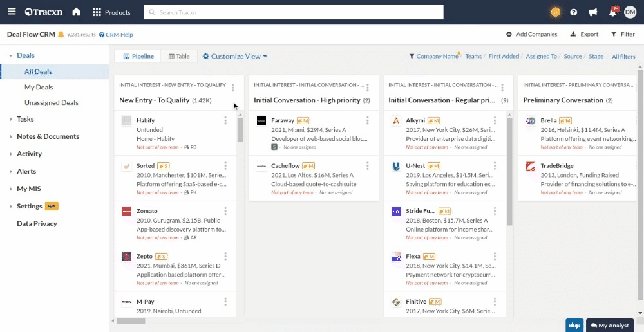Image resolution: width=644 pixels, height=332 pixels.
Task: Open the help question mark icon
Action: point(574,12)
